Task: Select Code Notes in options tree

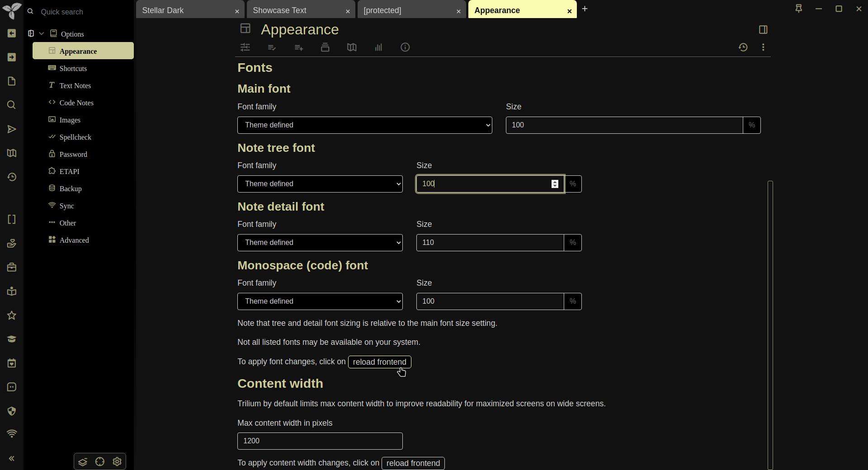Action: click(x=76, y=103)
